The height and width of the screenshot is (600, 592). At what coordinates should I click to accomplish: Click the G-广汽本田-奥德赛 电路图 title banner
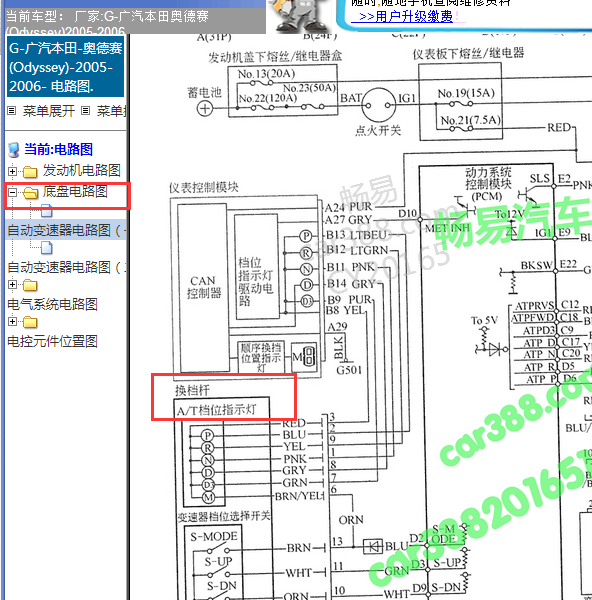[65, 67]
